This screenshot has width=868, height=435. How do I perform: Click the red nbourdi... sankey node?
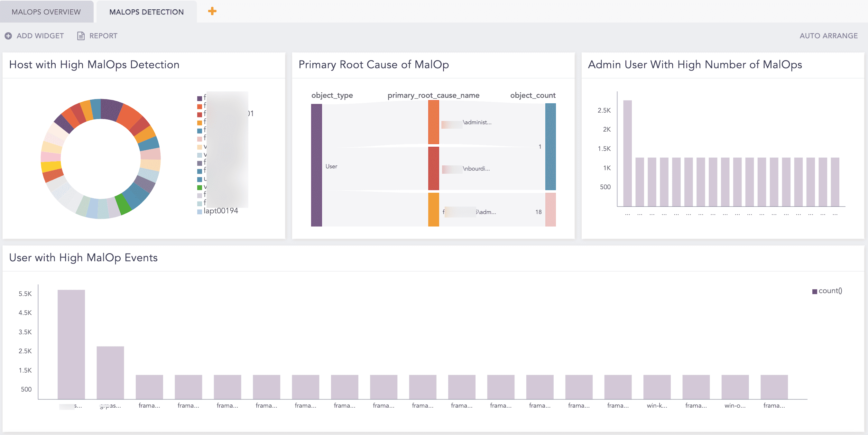click(x=433, y=168)
